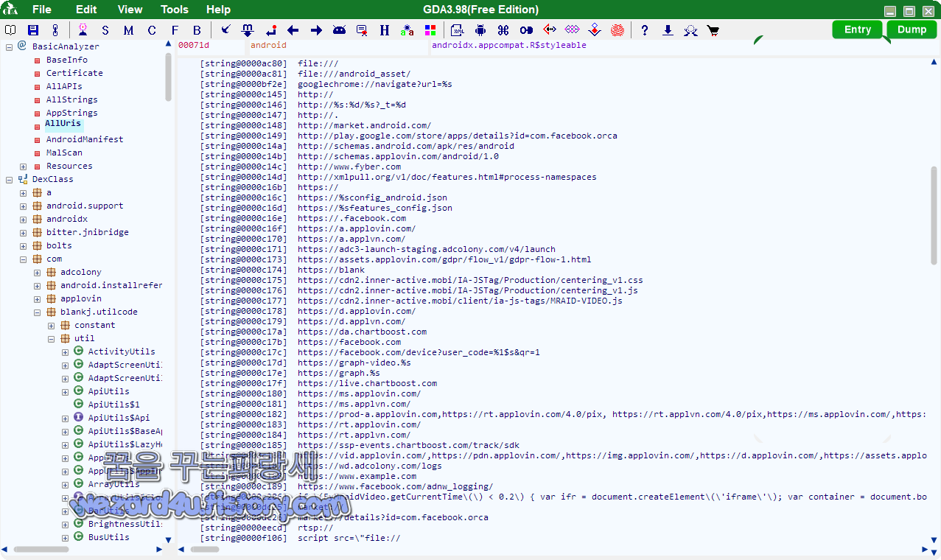The width and height of the screenshot is (941, 560).
Task: Click the command-key symbol toolbar icon
Action: 503,30
